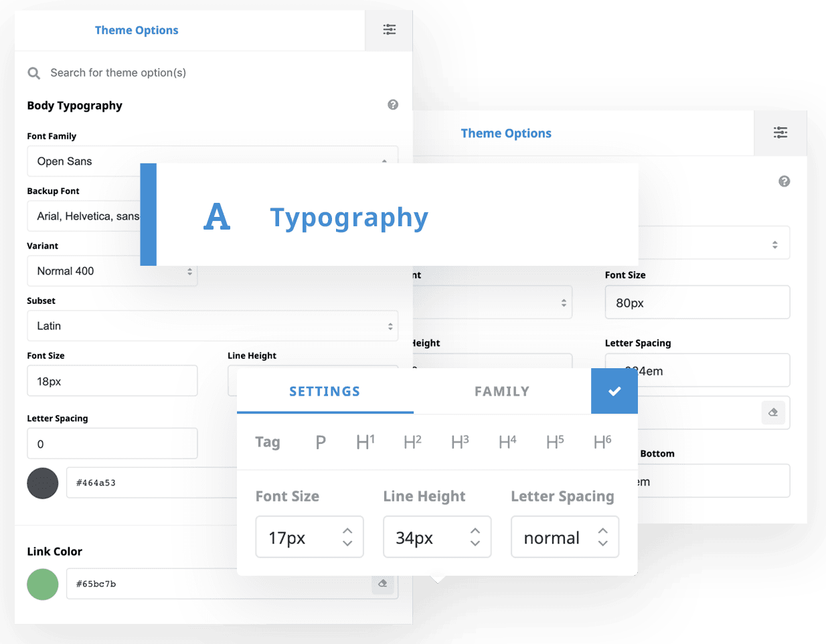Select the H4 tag
Image resolution: width=826 pixels, height=644 pixels.
[507, 442]
